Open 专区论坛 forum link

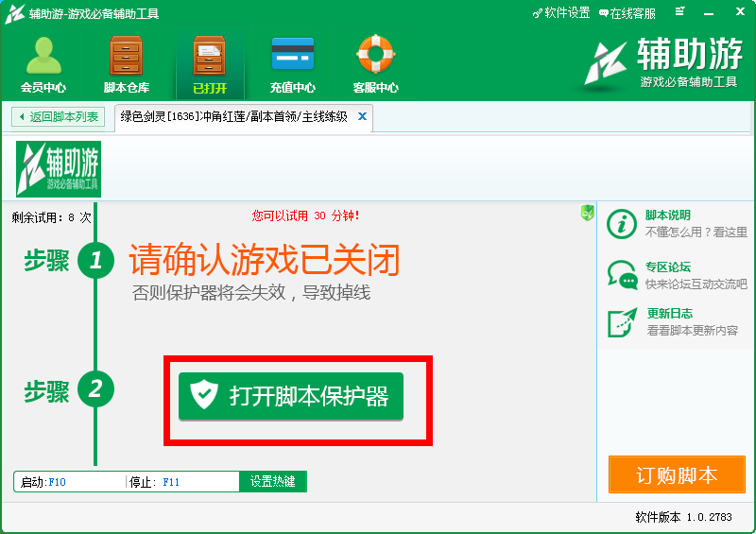point(668,267)
